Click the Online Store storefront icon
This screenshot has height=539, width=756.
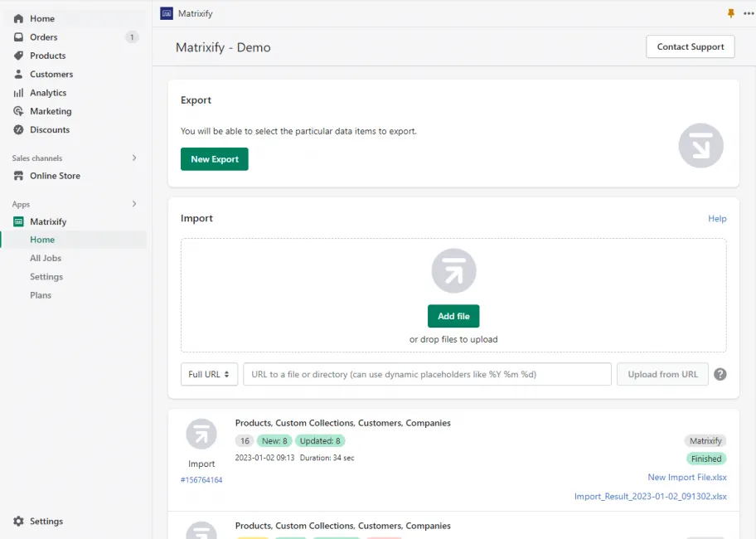[x=18, y=176]
